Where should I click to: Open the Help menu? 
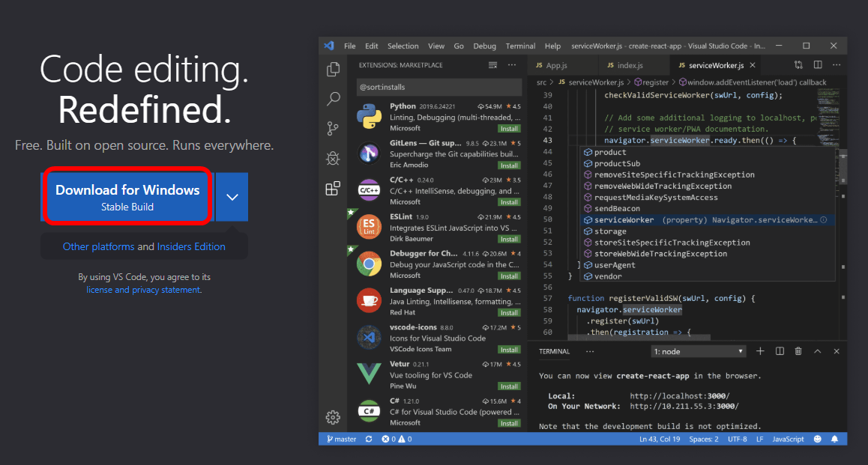pyautogui.click(x=552, y=46)
